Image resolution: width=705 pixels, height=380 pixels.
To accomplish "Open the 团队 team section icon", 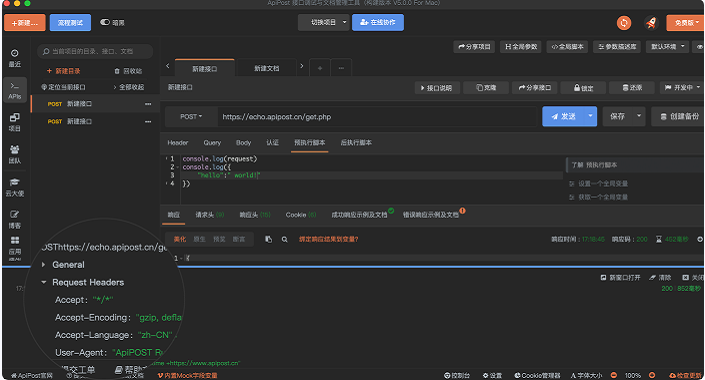I will (x=14, y=154).
